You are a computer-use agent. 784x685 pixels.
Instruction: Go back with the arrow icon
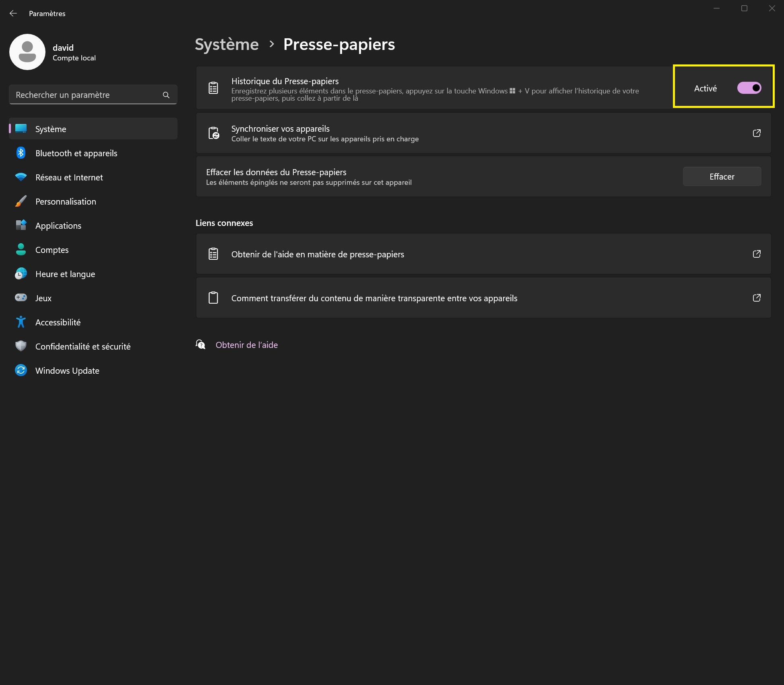pos(13,13)
